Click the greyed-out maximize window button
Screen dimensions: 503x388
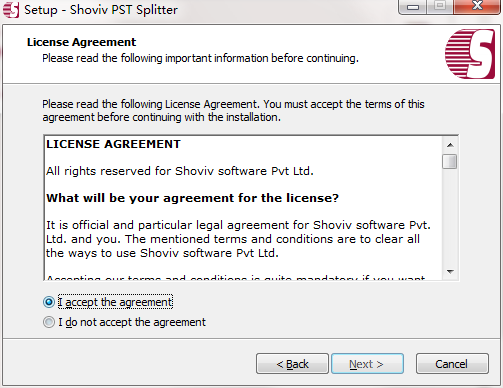[440, 6]
